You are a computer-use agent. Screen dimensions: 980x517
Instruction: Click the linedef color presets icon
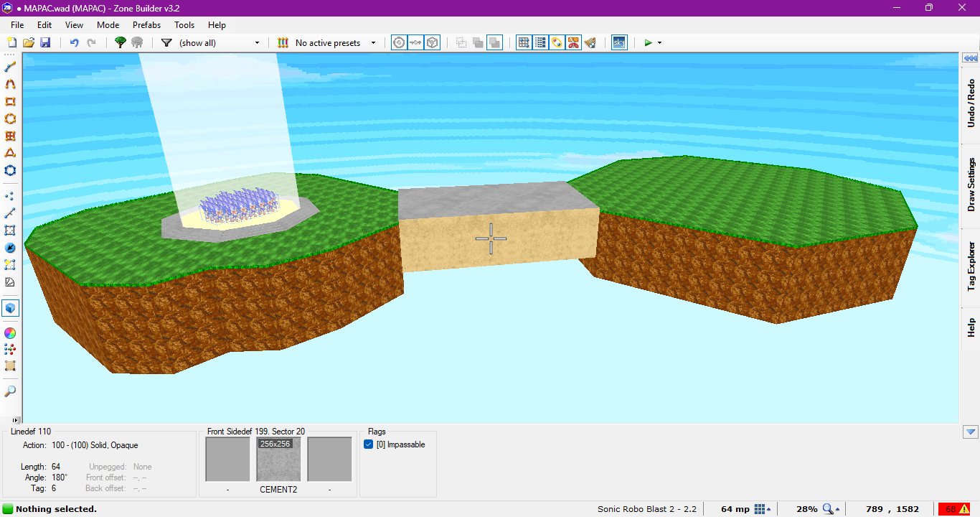pyautogui.click(x=283, y=43)
